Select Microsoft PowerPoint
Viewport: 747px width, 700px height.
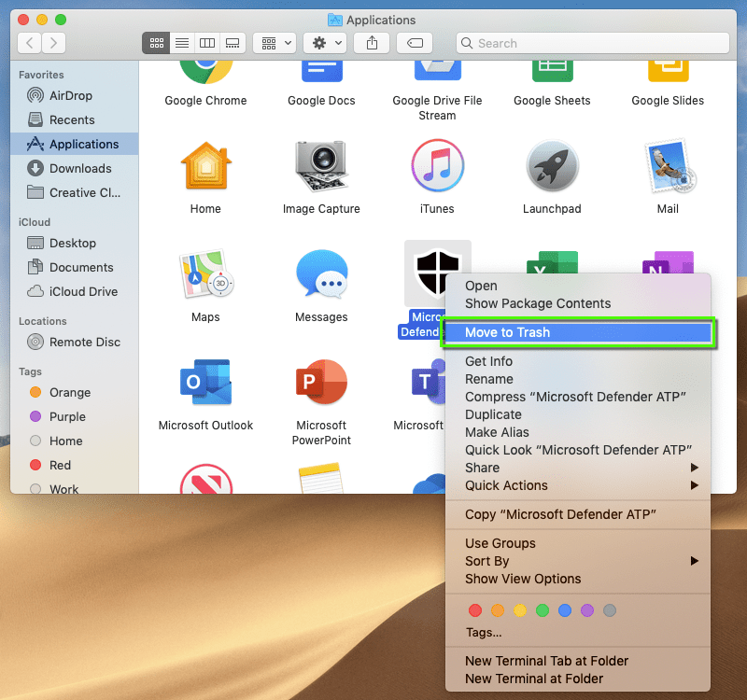pos(321,382)
